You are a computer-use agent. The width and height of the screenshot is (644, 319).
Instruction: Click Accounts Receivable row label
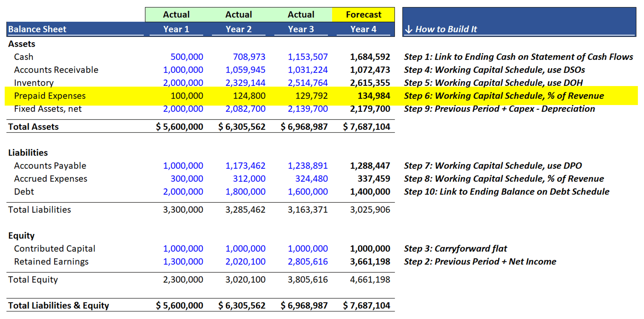(x=56, y=70)
